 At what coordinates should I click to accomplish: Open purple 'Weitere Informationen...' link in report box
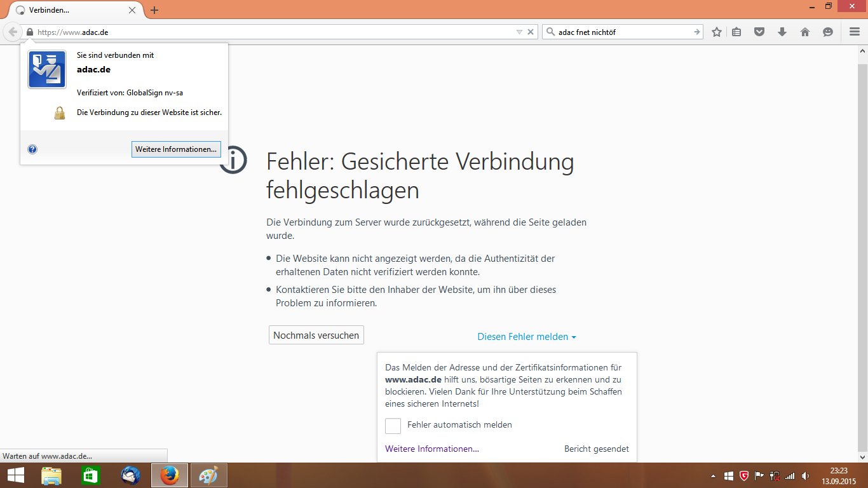[x=432, y=449]
